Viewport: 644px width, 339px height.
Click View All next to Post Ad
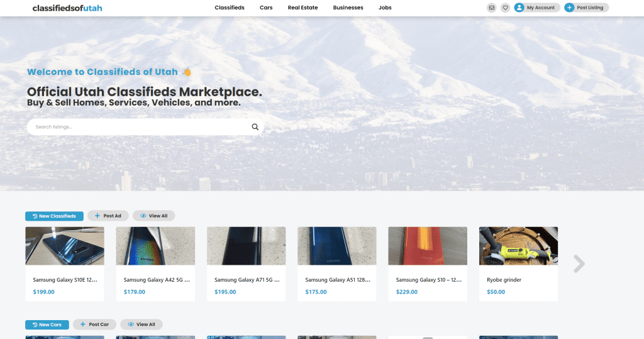tap(154, 216)
